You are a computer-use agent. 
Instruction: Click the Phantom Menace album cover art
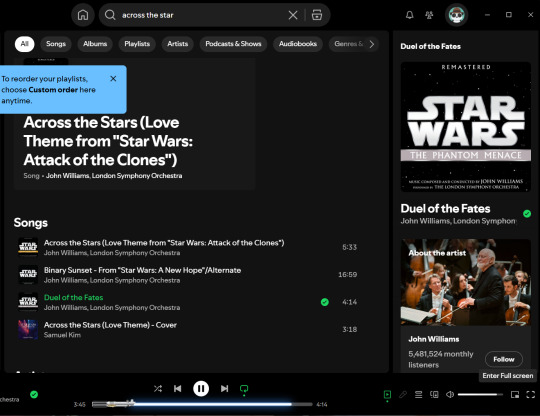coord(466,127)
